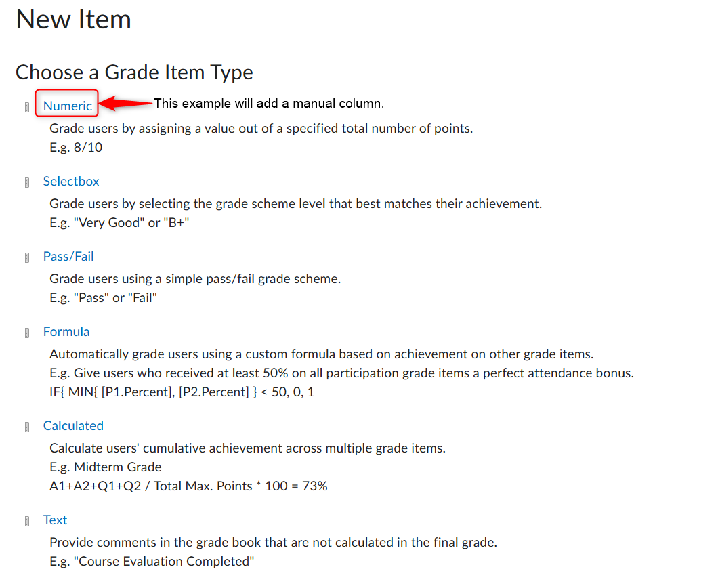Click the ruler icon beside Formula
The width and height of the screenshot is (718, 588).
27,333
